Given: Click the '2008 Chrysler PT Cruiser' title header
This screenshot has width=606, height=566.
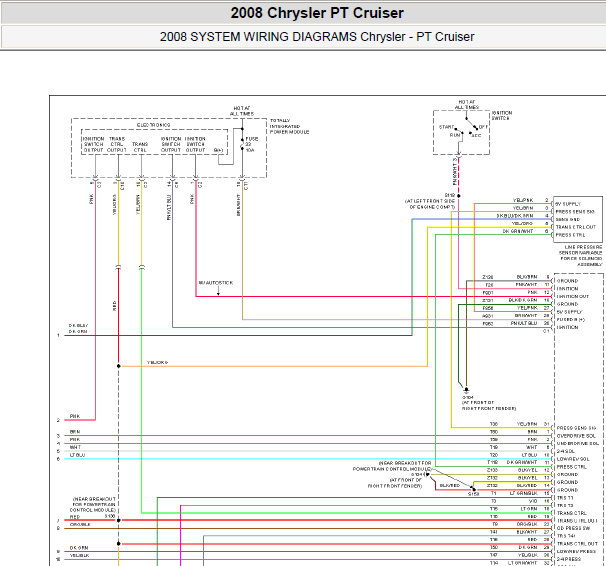Looking at the screenshot, I should coord(317,13).
